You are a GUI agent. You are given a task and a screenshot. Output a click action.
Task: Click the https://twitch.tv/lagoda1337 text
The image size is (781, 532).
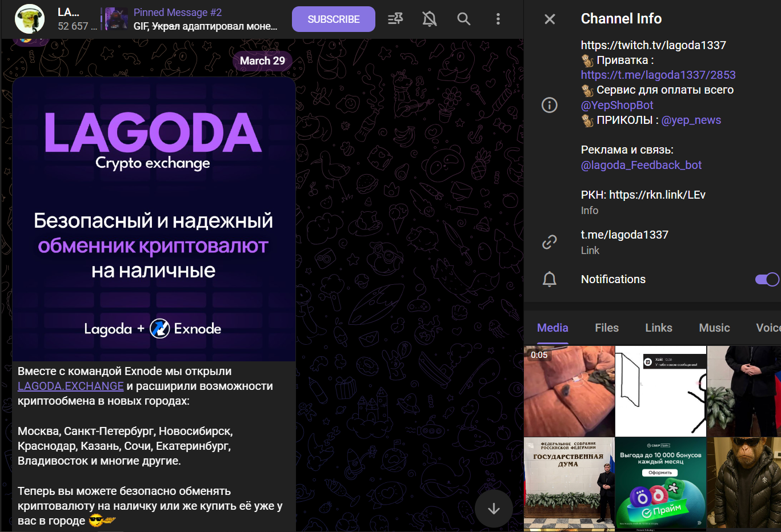(x=654, y=45)
